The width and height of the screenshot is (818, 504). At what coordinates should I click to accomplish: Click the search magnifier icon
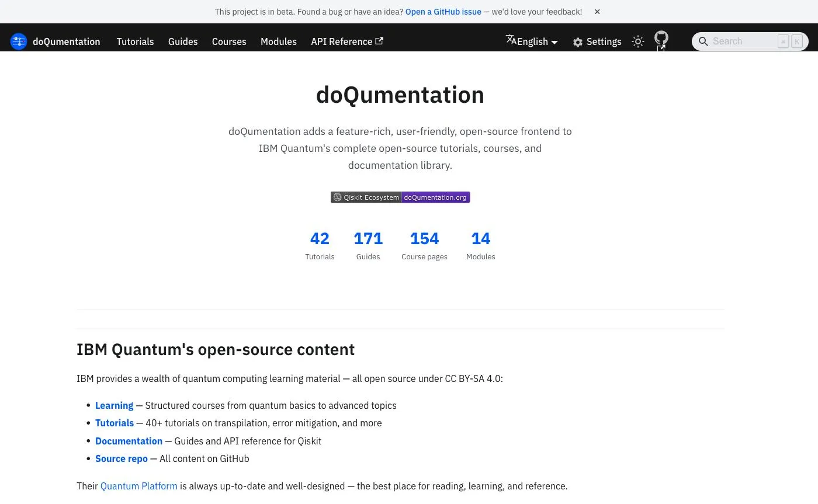703,41
